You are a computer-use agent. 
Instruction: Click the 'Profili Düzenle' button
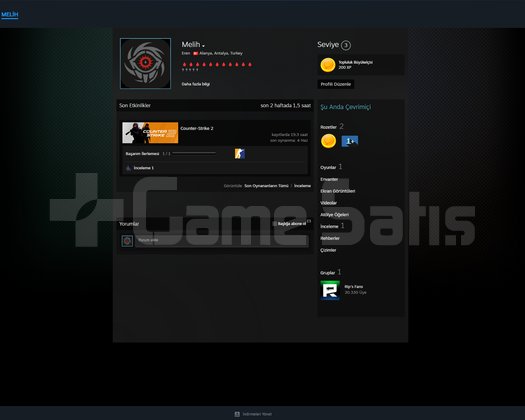(x=335, y=84)
